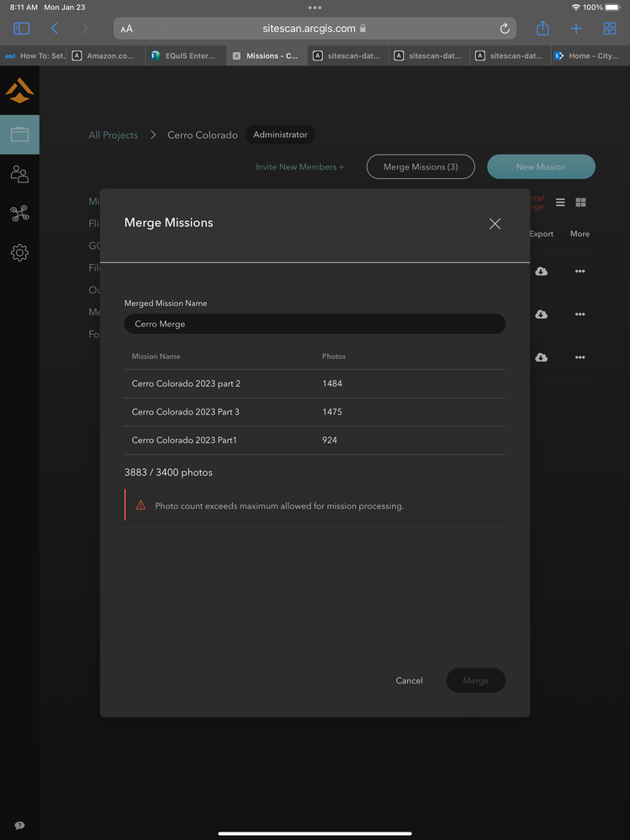Switch to list view layout

pos(560,203)
